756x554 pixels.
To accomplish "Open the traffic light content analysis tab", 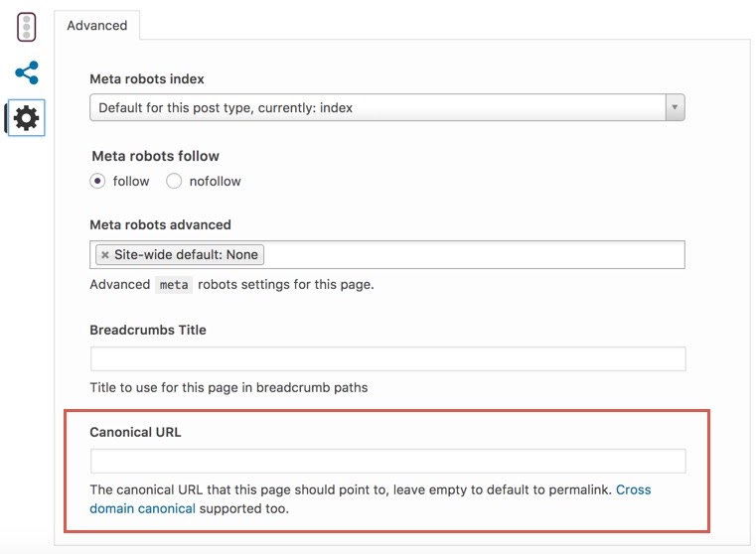I will coord(27,27).
